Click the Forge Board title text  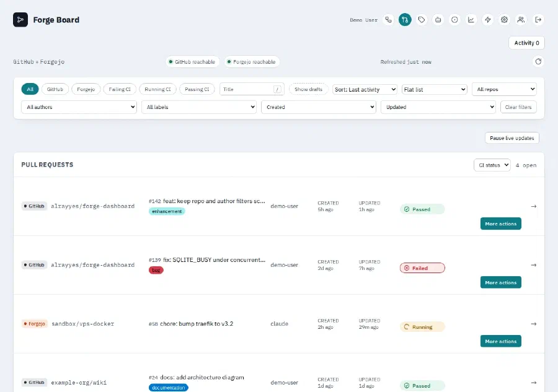click(x=56, y=20)
